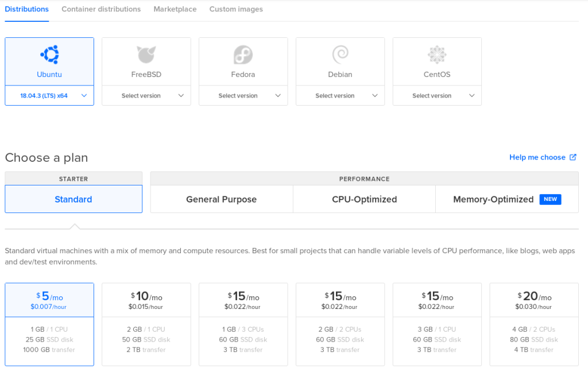Screen dimensions: 588x368
Task: Switch to Container distributions tab
Action: point(101,9)
